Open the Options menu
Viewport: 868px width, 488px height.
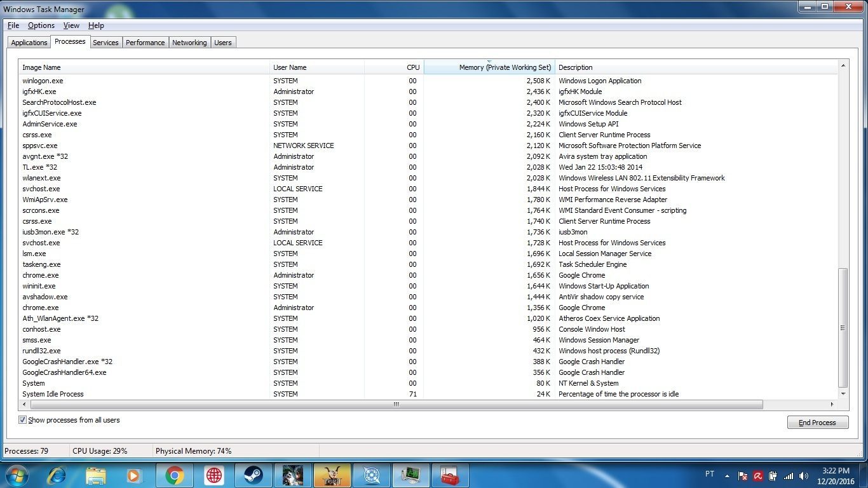click(41, 25)
